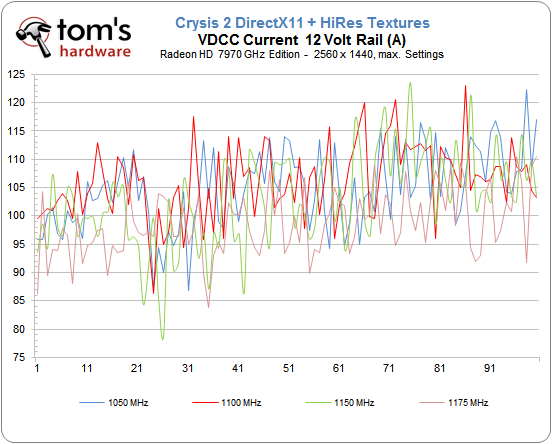552x444 pixels.
Task: Click the y-axis value 75
Action: click(x=19, y=357)
